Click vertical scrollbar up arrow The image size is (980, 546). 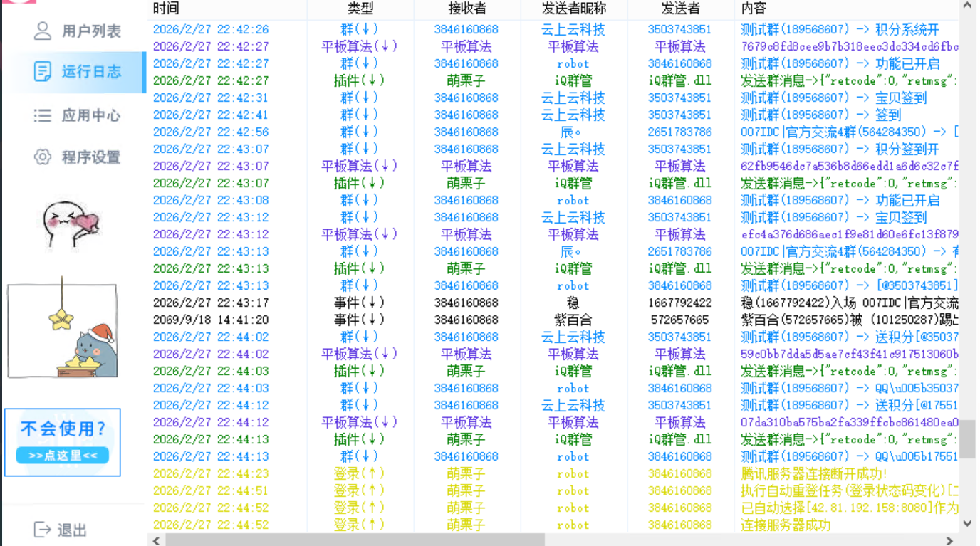tap(967, 6)
